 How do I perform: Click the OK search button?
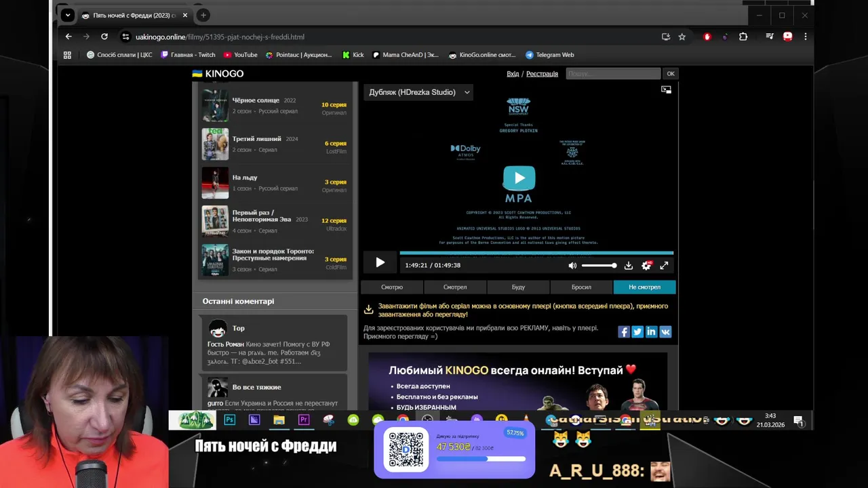pyautogui.click(x=671, y=74)
